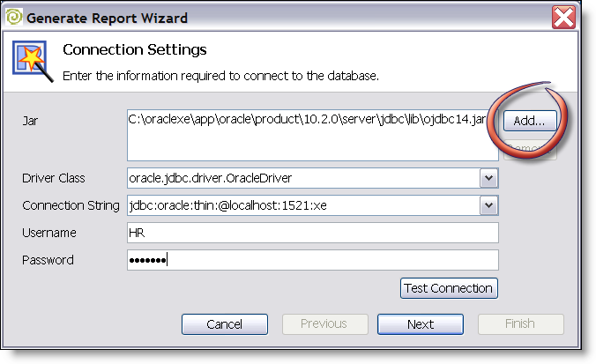Proceed with the Next button
The width and height of the screenshot is (596, 364).
point(421,324)
